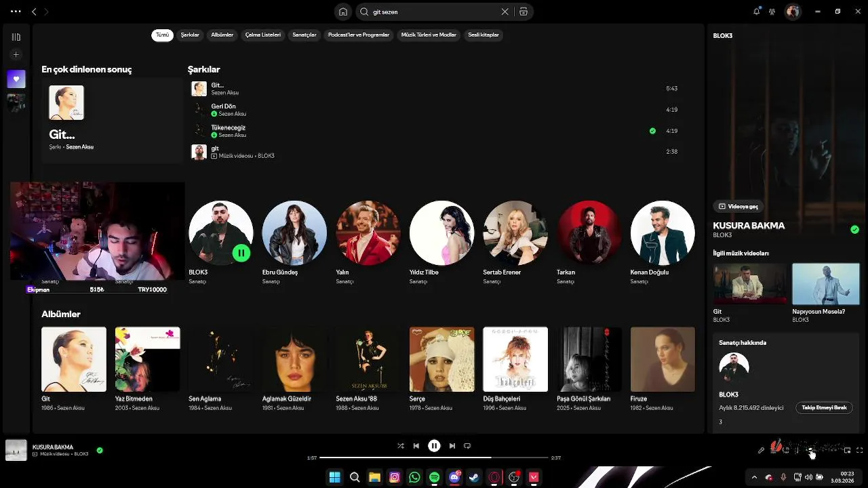Switch to the Sanatçılar filter tab
Screen dimensions: 868x488
tap(304, 35)
